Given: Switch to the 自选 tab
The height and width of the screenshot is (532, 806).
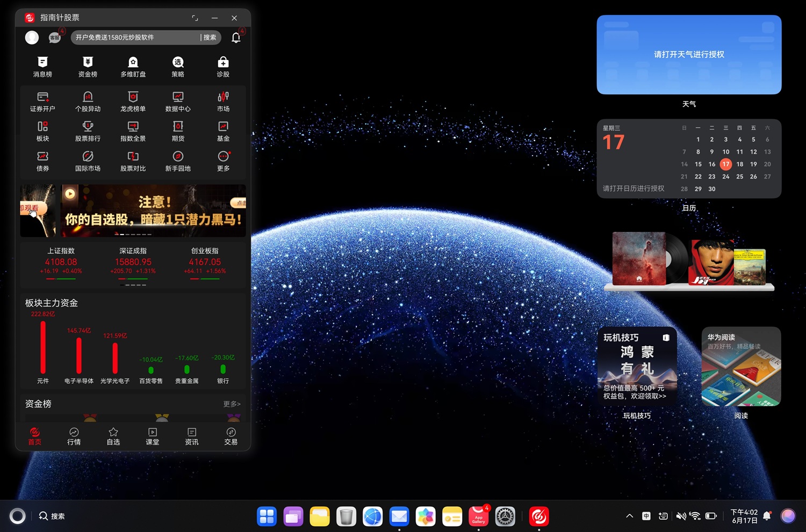Looking at the screenshot, I should 113,436.
